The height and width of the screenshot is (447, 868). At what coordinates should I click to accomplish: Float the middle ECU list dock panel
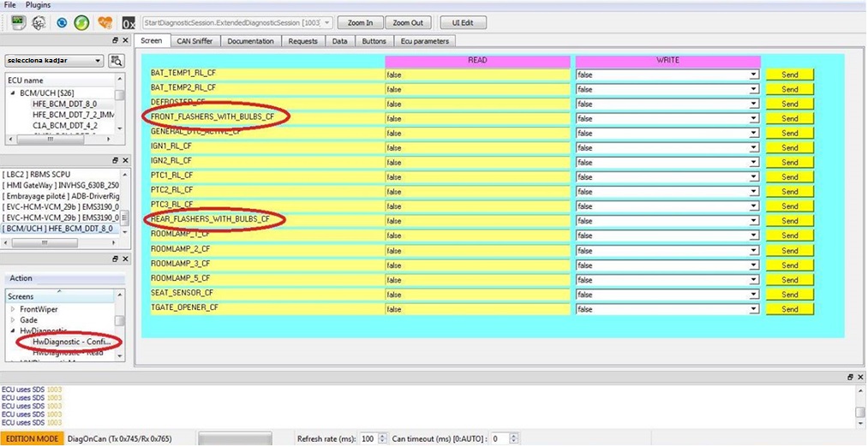115,160
